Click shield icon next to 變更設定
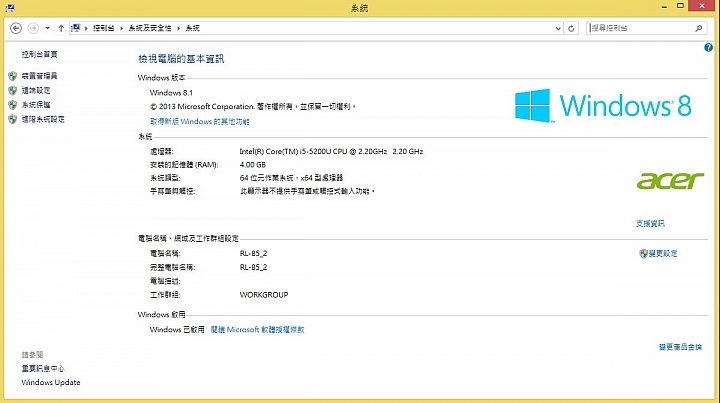720x403 pixels. (643, 253)
